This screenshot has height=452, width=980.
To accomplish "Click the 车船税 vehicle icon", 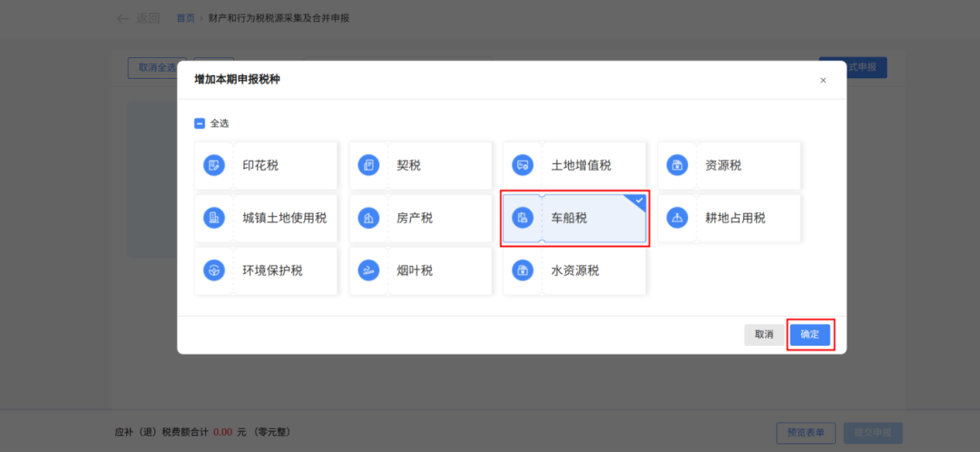I will pos(523,218).
